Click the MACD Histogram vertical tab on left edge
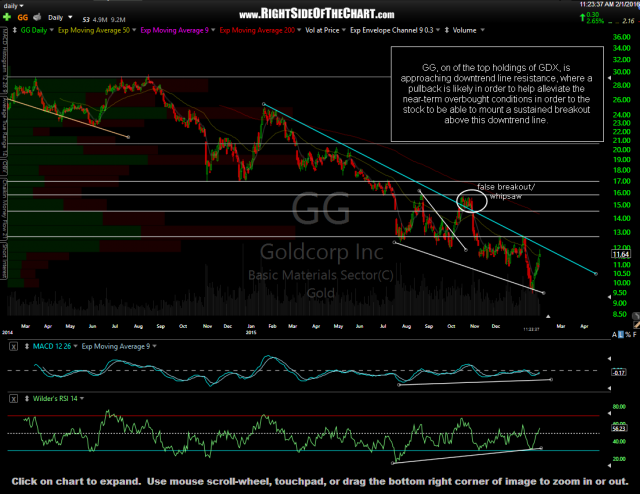 (4, 60)
